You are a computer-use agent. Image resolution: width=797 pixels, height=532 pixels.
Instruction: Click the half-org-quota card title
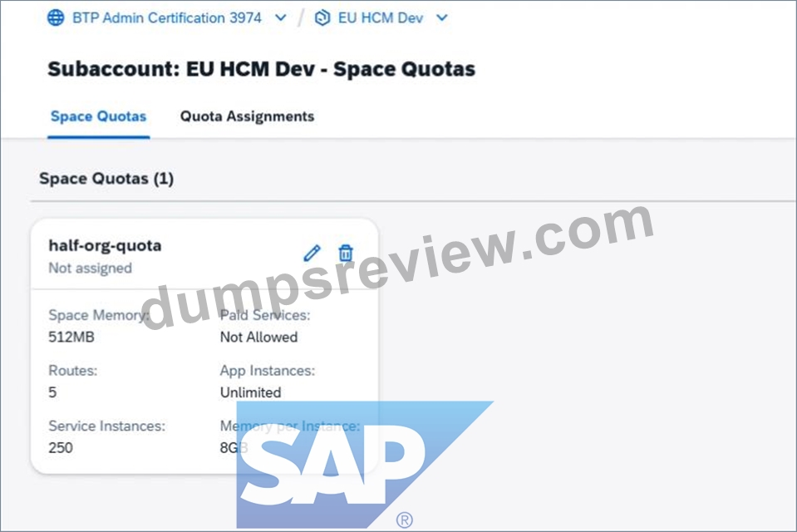point(105,246)
